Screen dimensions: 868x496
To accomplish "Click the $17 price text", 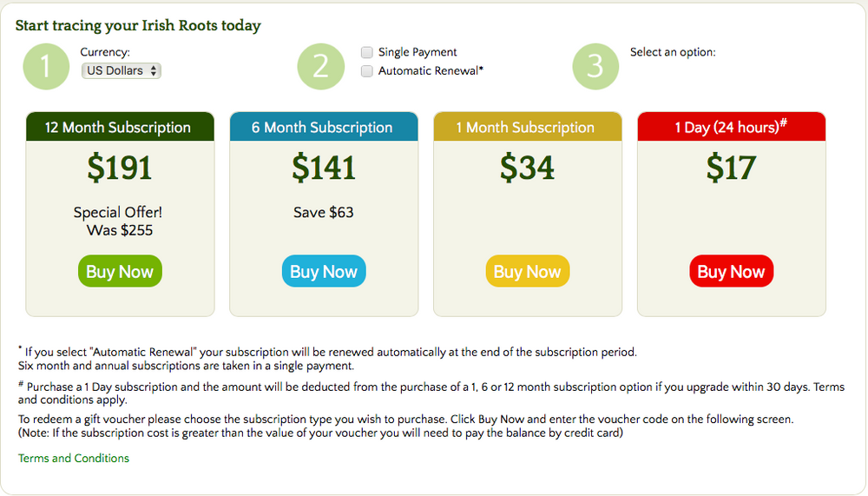I will click(x=731, y=168).
